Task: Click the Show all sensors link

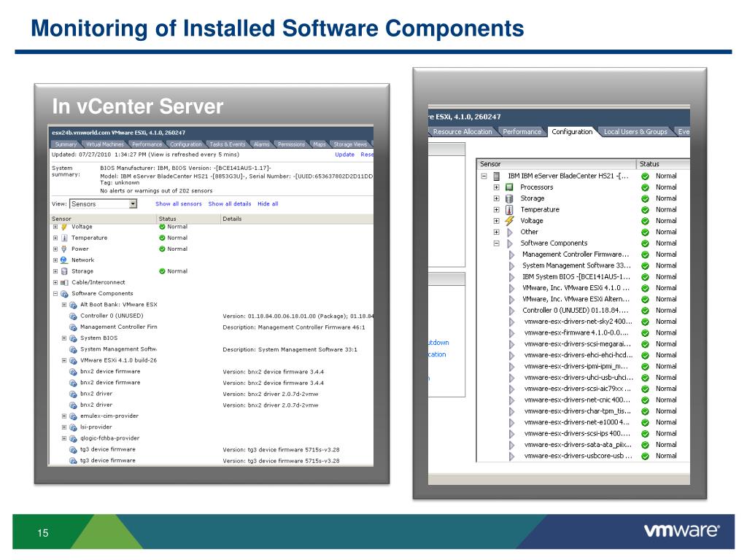Action: [x=178, y=204]
